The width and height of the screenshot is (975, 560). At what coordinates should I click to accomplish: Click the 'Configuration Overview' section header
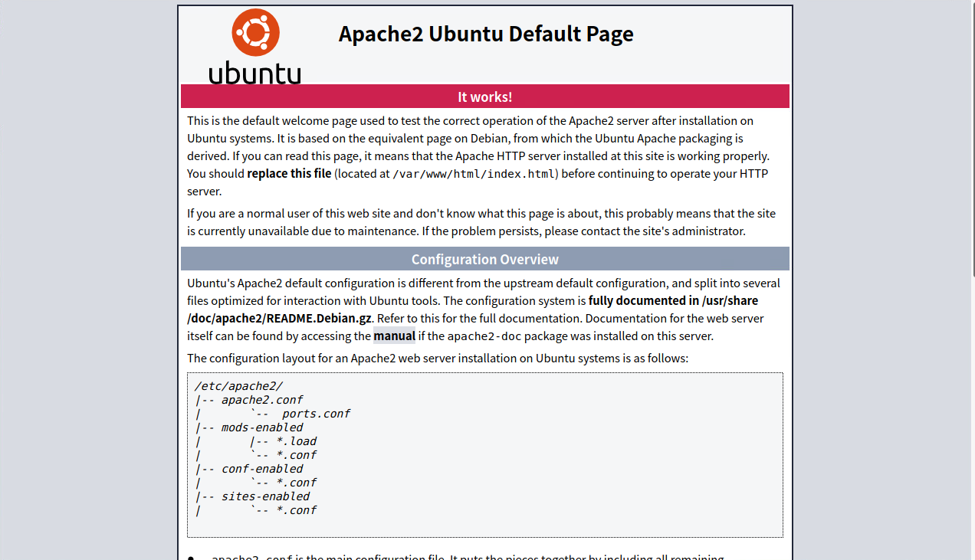[485, 259]
